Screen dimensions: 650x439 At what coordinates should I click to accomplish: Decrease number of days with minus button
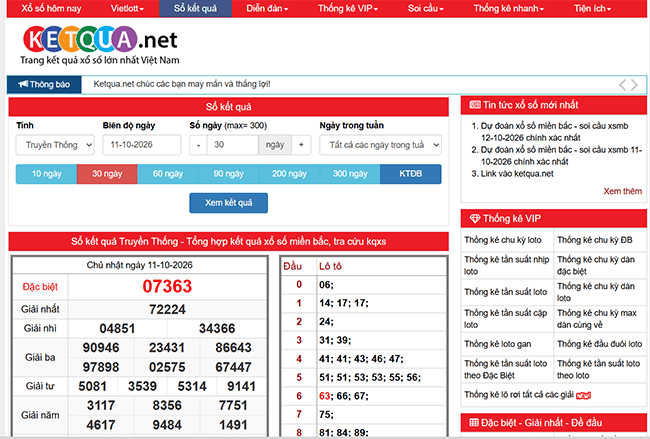click(199, 145)
